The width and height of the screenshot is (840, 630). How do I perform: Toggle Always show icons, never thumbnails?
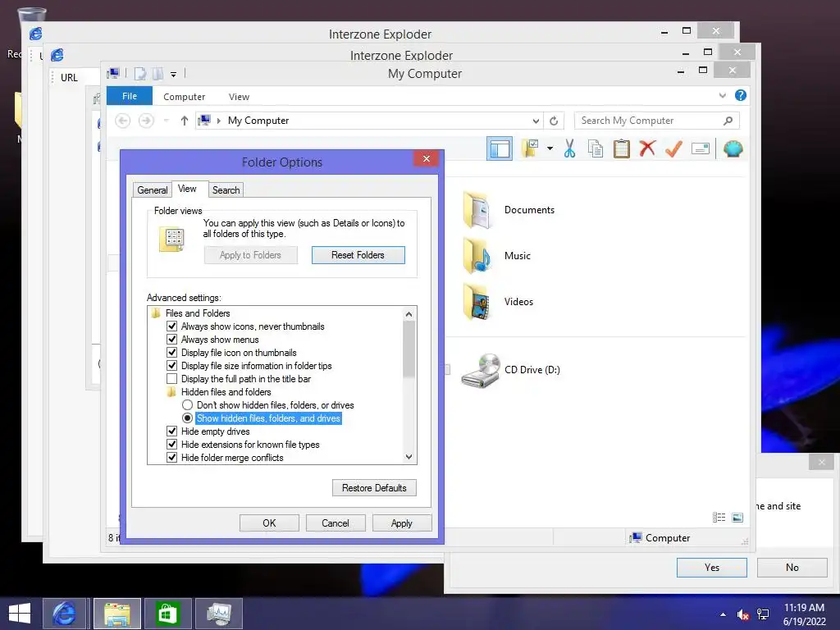point(172,326)
